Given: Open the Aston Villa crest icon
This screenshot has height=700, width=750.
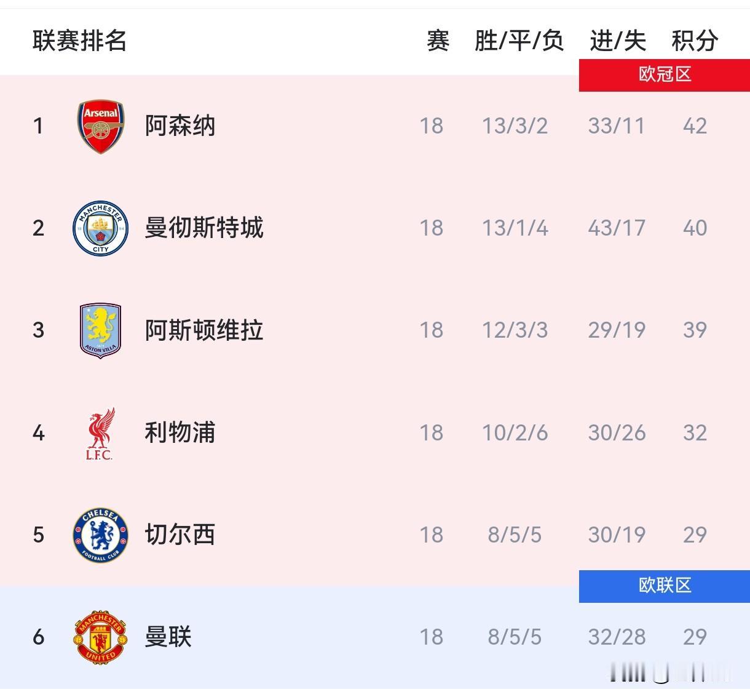Looking at the screenshot, I should point(101,331).
